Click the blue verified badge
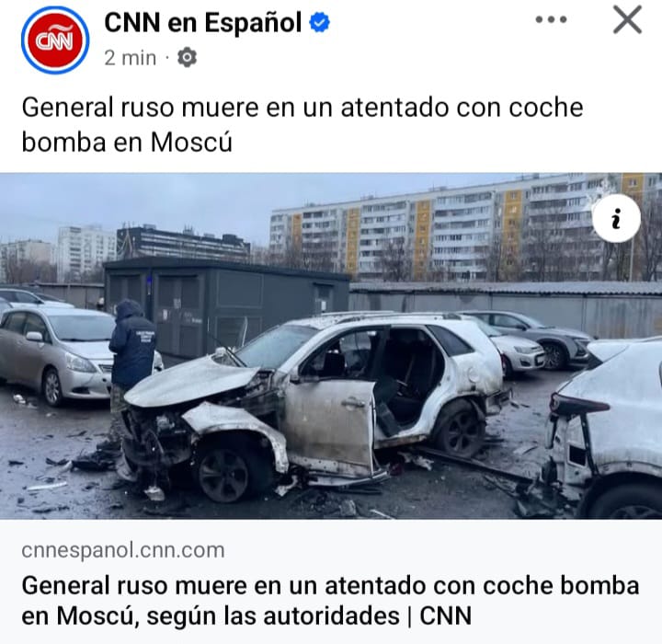 pos(320,22)
